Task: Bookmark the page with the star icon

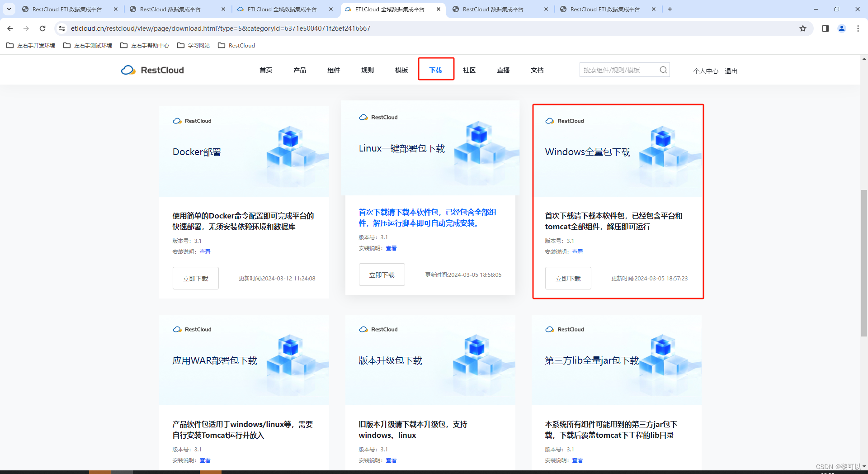Action: [803, 28]
